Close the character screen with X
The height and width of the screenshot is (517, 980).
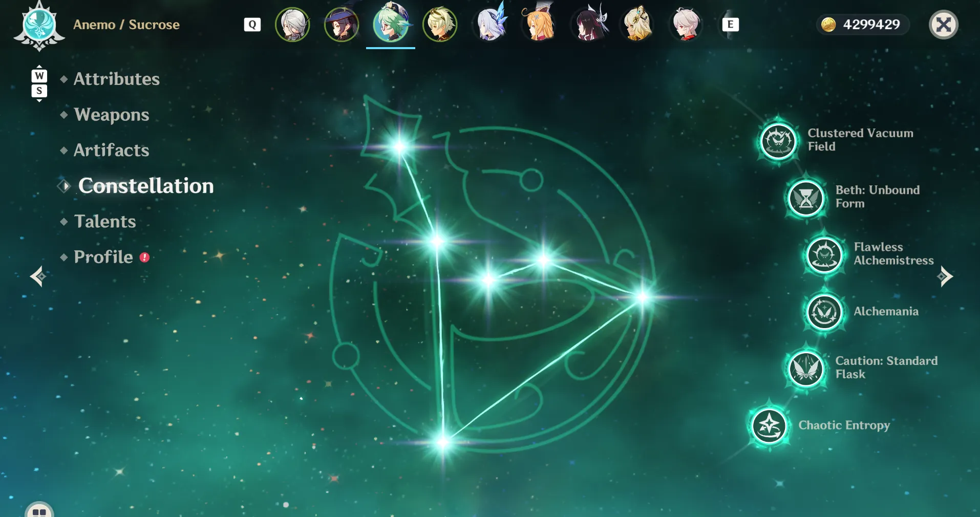point(943,25)
